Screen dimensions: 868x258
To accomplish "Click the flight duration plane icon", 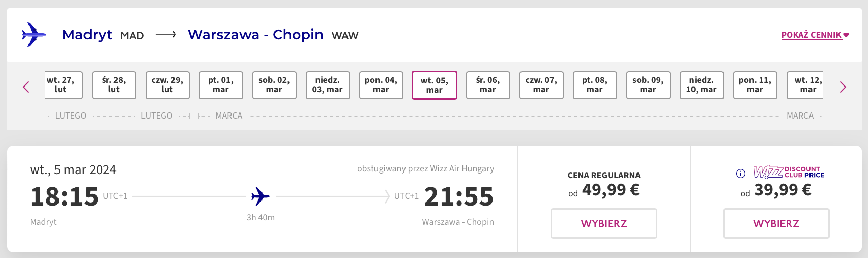I will (260, 196).
